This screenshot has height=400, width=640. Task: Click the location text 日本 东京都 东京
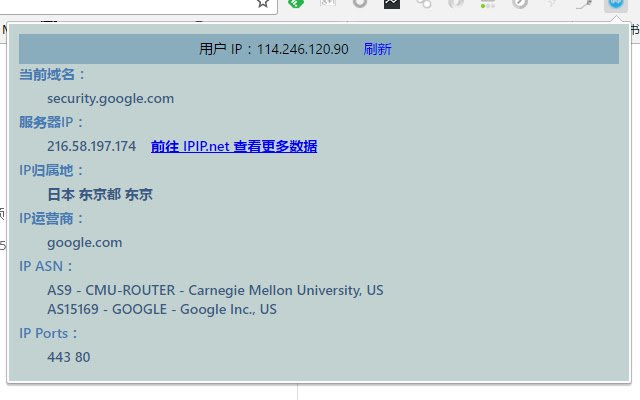(100, 194)
